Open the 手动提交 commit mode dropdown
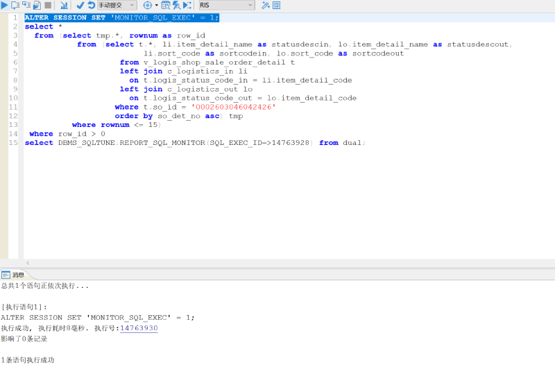Screen dimensions: 555x392 tap(117, 6)
